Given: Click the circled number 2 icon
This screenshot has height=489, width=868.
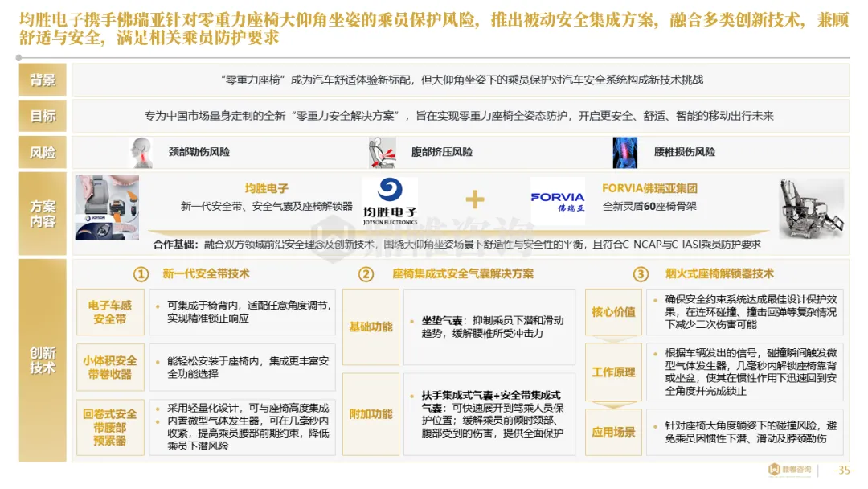Looking at the screenshot, I should pyautogui.click(x=366, y=274).
